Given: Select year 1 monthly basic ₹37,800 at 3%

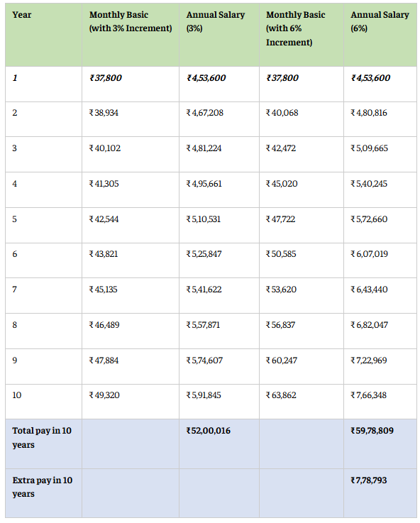Looking at the screenshot, I should click(x=105, y=78).
